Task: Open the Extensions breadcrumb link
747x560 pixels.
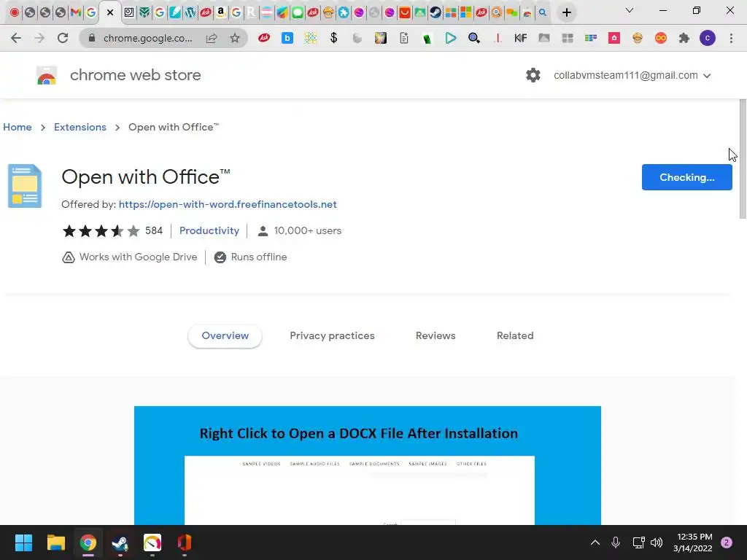Action: click(x=80, y=127)
